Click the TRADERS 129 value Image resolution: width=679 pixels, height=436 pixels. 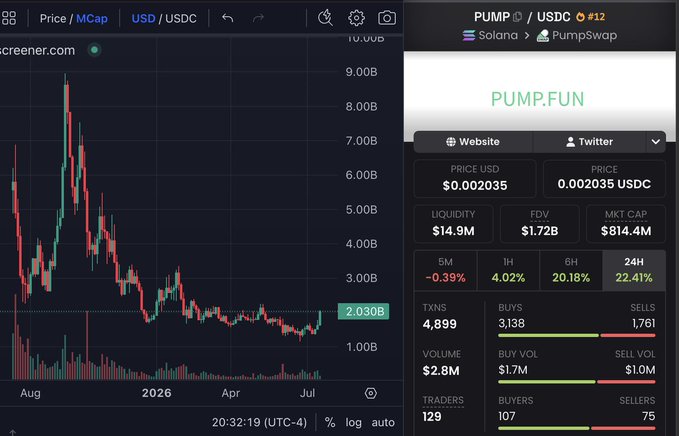pos(432,417)
